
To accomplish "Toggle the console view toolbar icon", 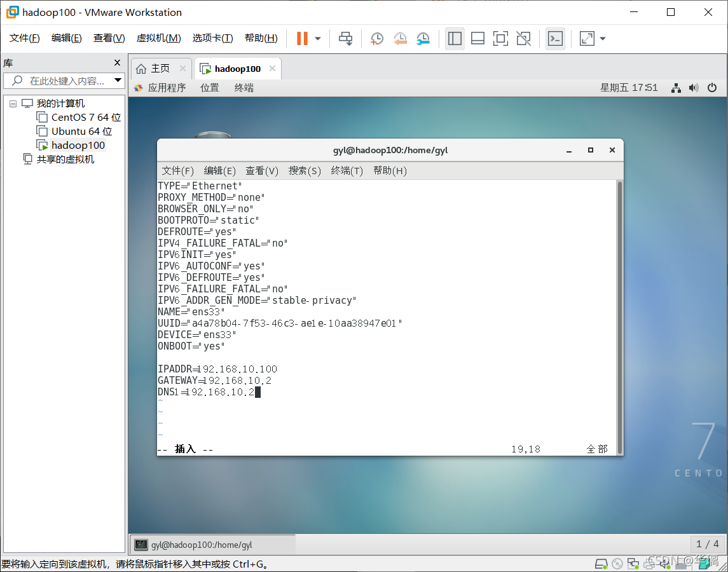I will (x=555, y=38).
